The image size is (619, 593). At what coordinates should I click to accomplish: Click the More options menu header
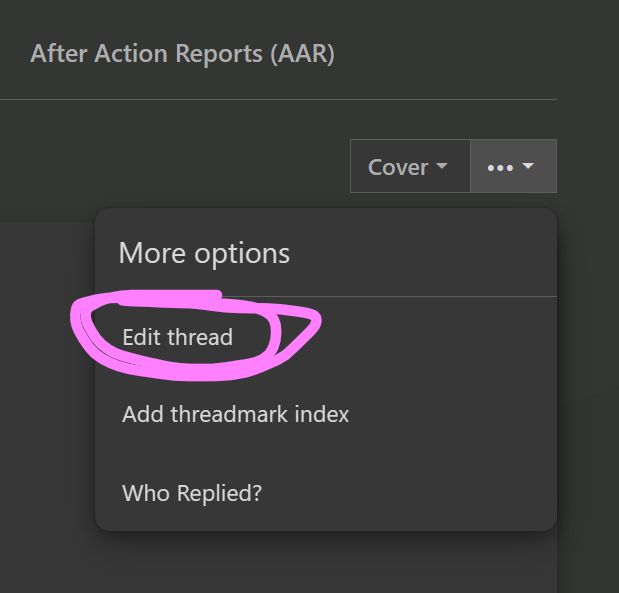204,253
